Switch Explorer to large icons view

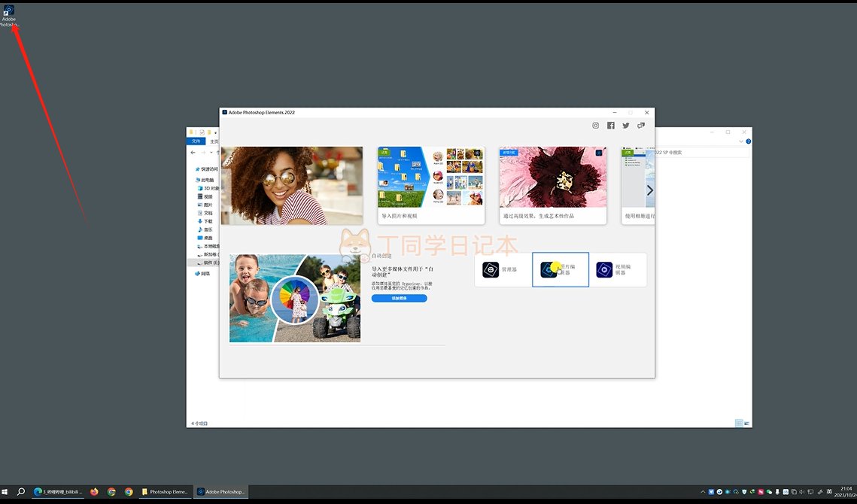click(746, 423)
